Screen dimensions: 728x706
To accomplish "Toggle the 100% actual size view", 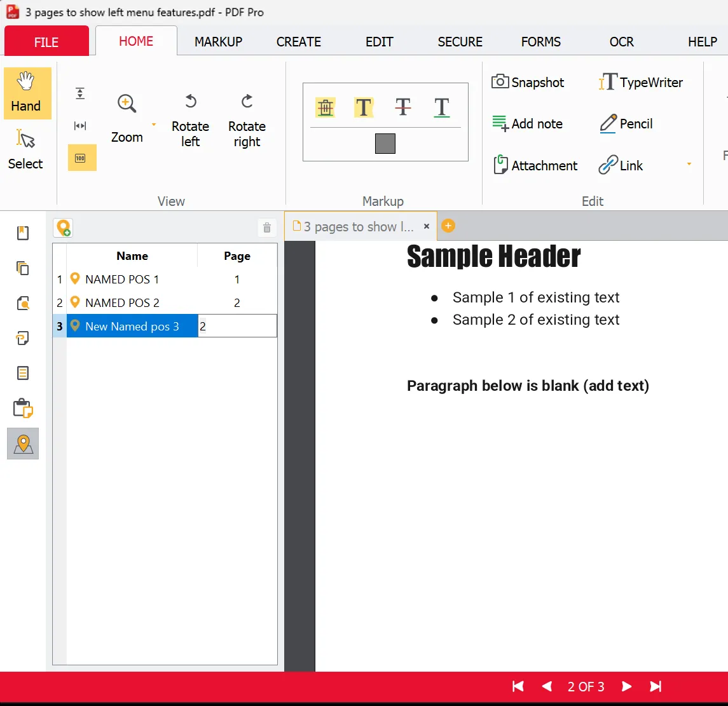I will (82, 158).
